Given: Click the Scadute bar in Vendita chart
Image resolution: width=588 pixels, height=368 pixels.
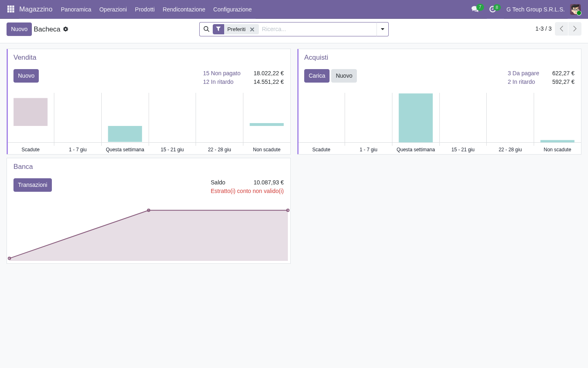Looking at the screenshot, I should (x=31, y=112).
